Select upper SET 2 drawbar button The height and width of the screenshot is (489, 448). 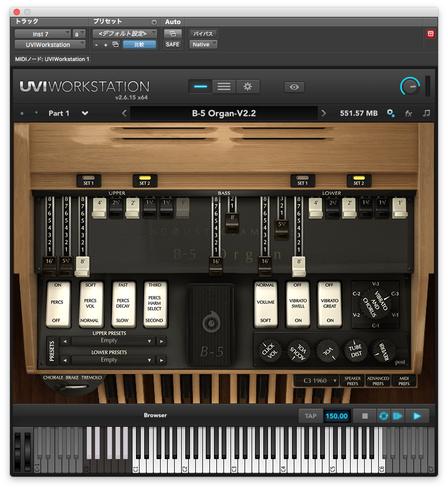click(145, 181)
